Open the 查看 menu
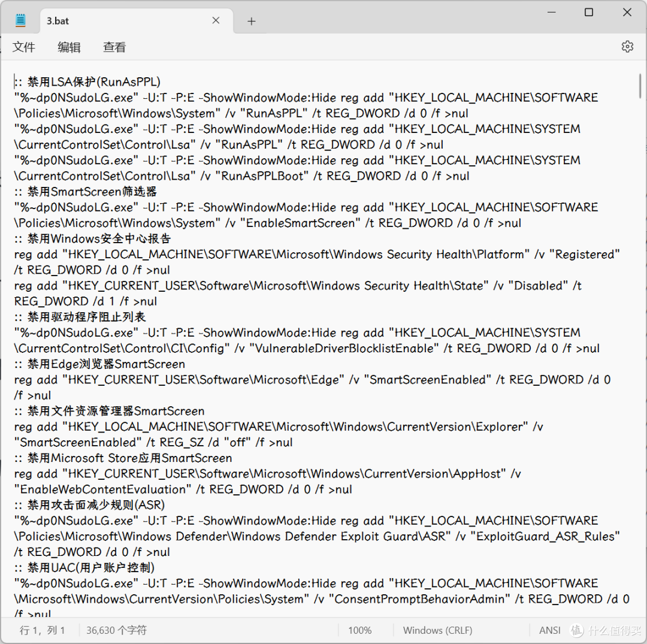 tap(114, 47)
